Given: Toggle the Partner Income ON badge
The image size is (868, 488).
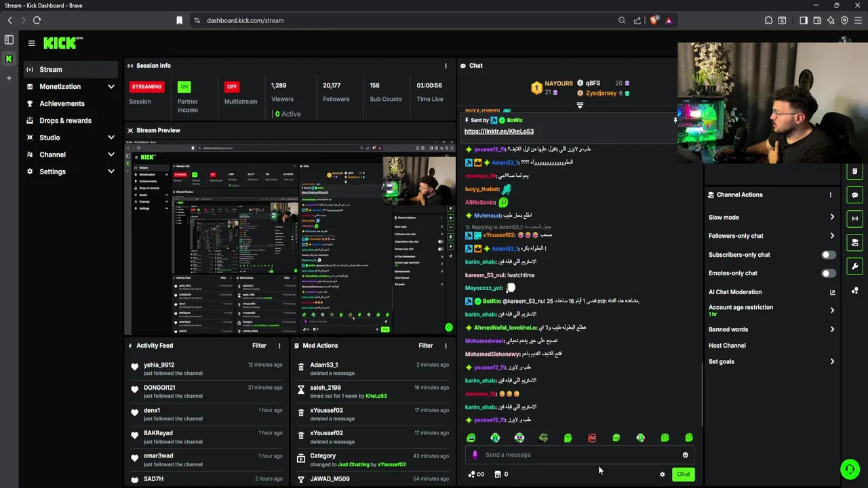Looking at the screenshot, I should pyautogui.click(x=184, y=87).
